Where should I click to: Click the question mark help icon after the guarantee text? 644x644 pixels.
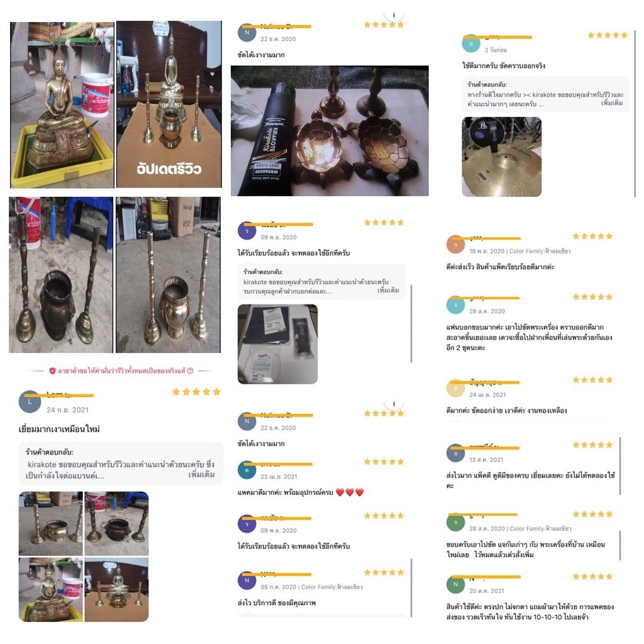pos(190,371)
